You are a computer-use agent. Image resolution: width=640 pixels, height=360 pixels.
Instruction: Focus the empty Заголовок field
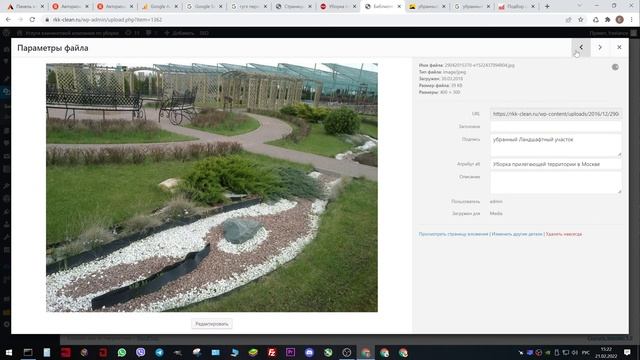[556, 127]
